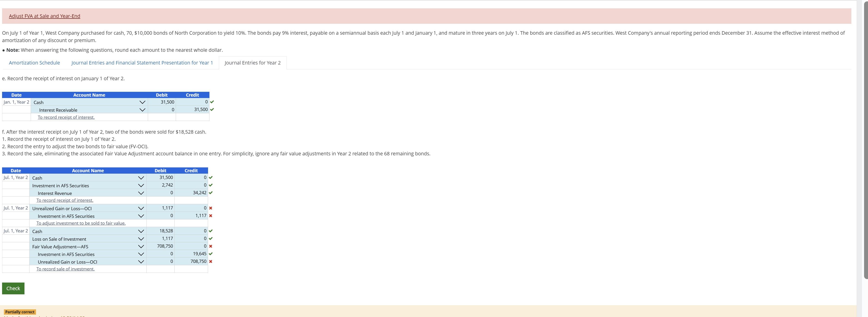Click green checkmark beside Interest Revenue row
The width and height of the screenshot is (868, 317).
tap(211, 193)
